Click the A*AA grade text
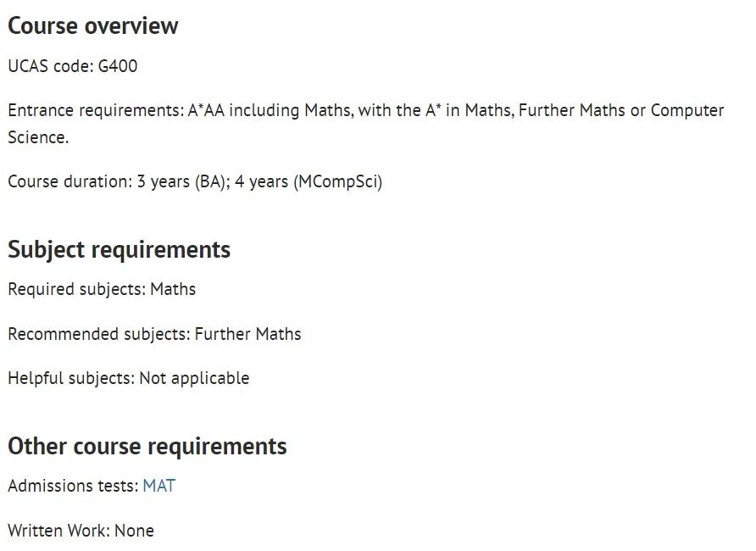Image resolution: width=756 pixels, height=551 pixels. 208,110
